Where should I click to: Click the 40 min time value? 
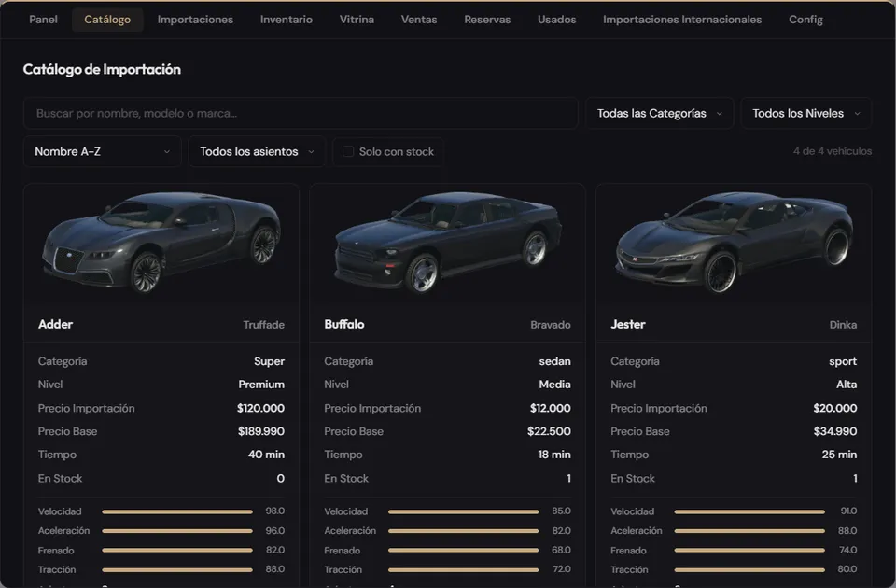266,455
